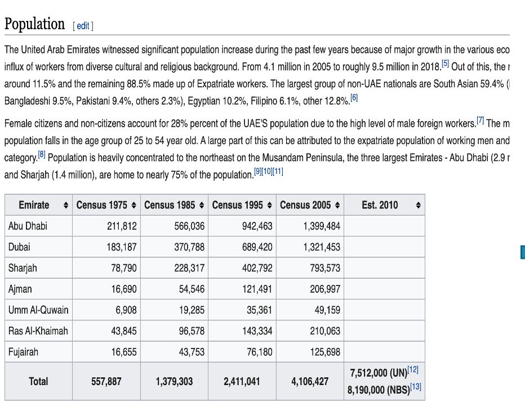Click Census 2005 column sort icon

[337, 205]
